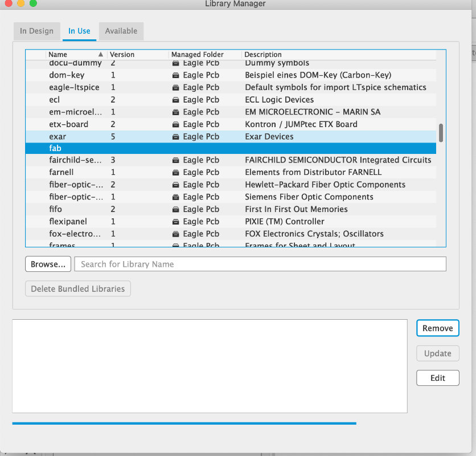The image size is (476, 456).
Task: Click managed folder icon in etx-board row
Action: tap(175, 124)
